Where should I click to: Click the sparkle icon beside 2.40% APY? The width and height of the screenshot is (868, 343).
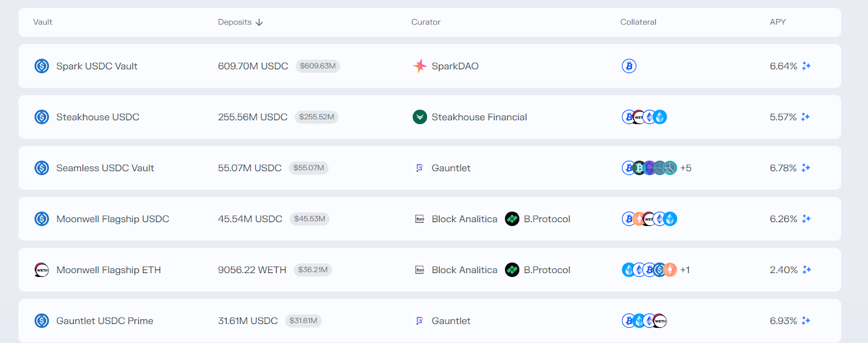[807, 270]
